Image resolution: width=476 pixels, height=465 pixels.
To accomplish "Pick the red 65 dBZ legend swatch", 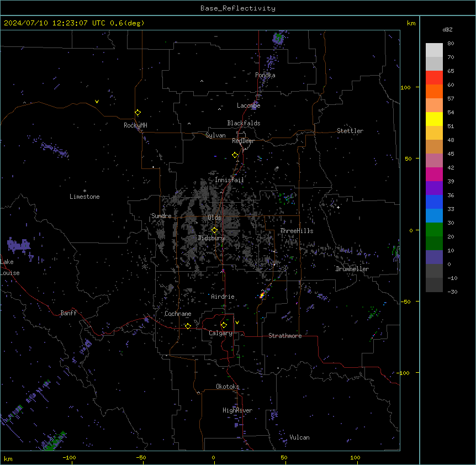I will [x=434, y=78].
